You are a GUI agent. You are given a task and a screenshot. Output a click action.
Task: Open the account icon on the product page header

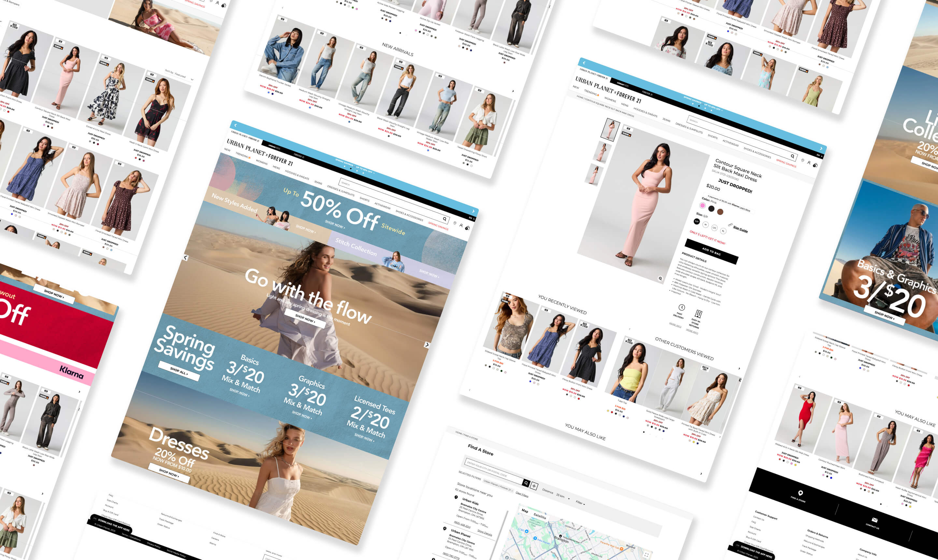click(809, 163)
